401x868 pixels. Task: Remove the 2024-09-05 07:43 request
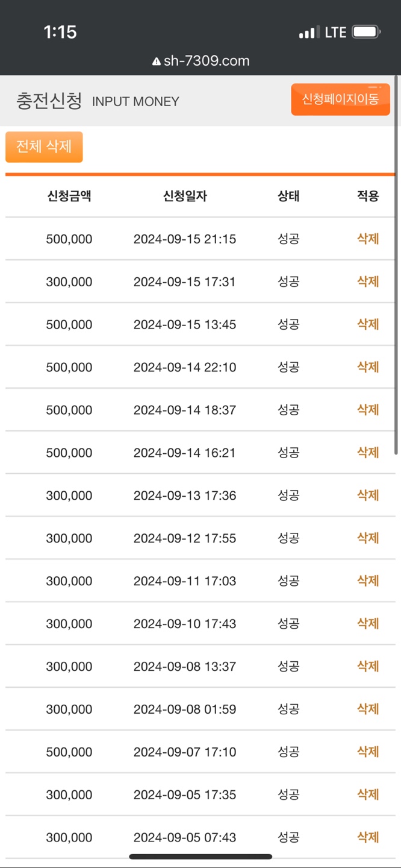[x=367, y=838]
